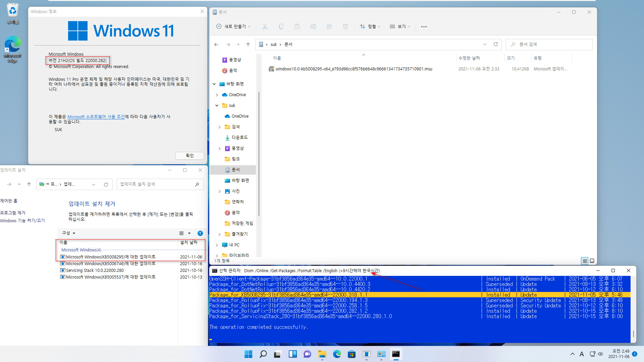Select KB5005537 update row
644x362 pixels.
point(131,277)
